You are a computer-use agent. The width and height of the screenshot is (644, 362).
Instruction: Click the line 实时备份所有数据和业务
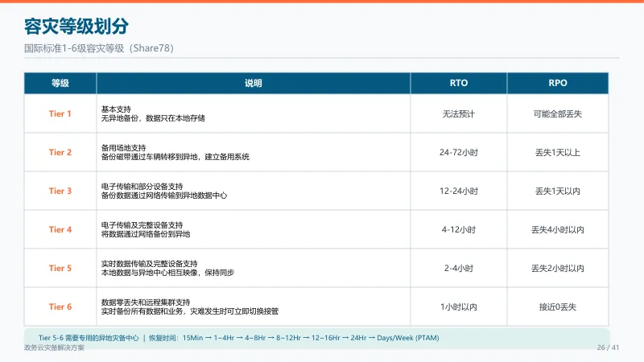pyautogui.click(x=190, y=311)
